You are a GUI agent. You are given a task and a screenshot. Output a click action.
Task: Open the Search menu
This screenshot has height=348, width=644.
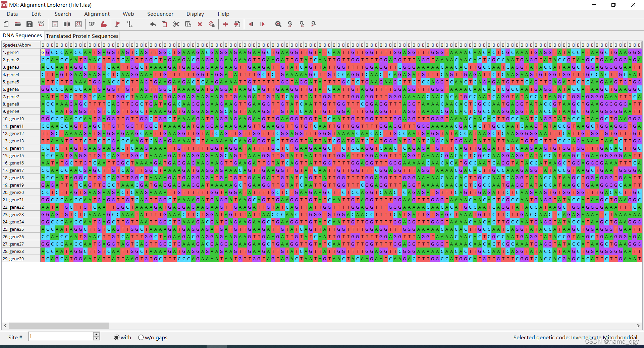coord(63,14)
